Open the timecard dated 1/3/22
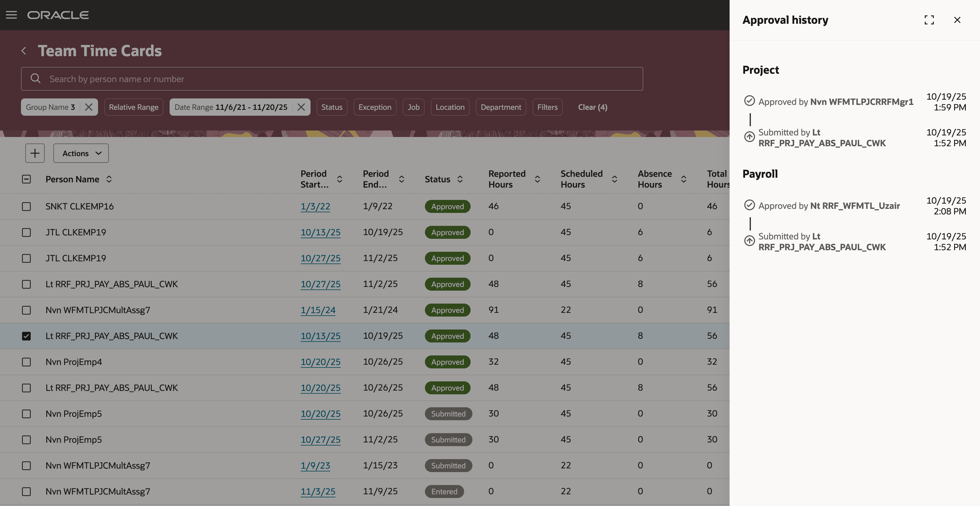 [x=315, y=206]
